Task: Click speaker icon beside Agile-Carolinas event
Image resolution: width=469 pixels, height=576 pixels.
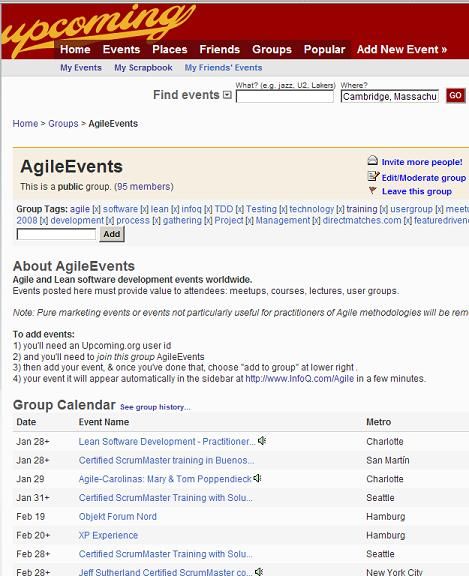Action: (x=257, y=478)
